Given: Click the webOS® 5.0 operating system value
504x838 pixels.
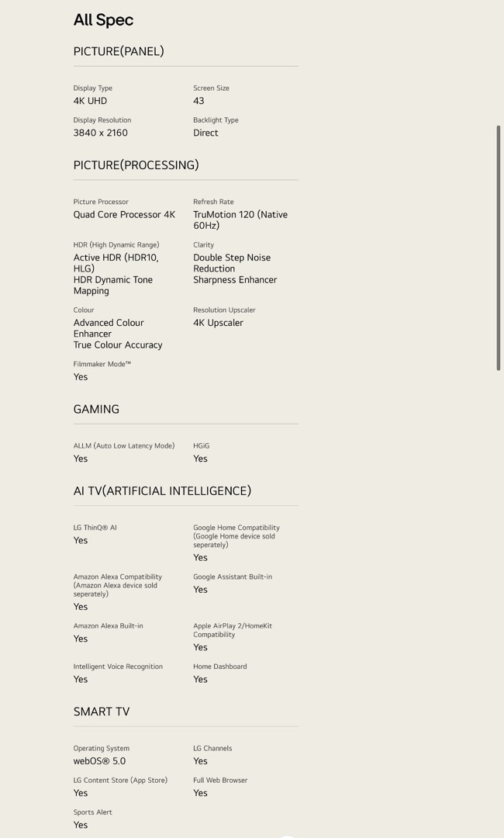Looking at the screenshot, I should point(99,761).
